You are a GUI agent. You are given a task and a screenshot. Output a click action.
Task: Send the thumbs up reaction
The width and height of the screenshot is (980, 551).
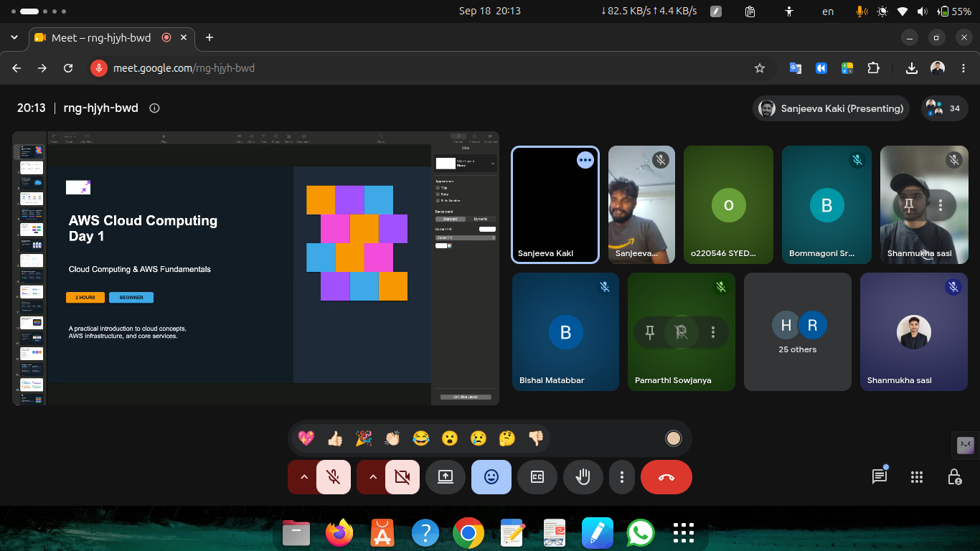click(x=335, y=438)
